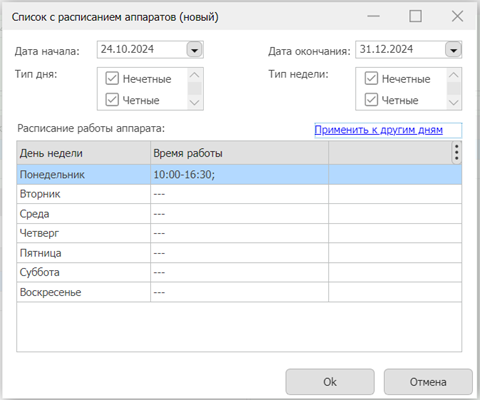Click 'Применить к другим дням' link
This screenshot has width=480, height=400.
(x=378, y=130)
